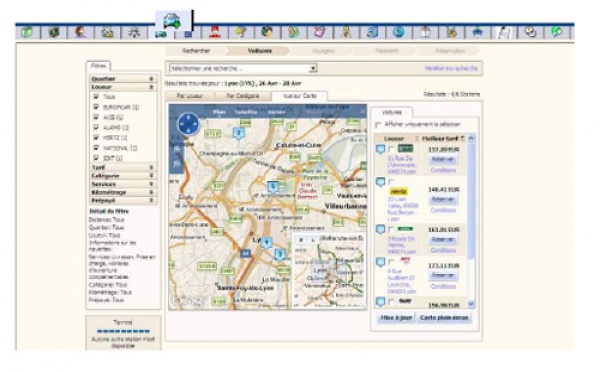
Task: Click the Terminé progress bar
Action: (x=123, y=331)
